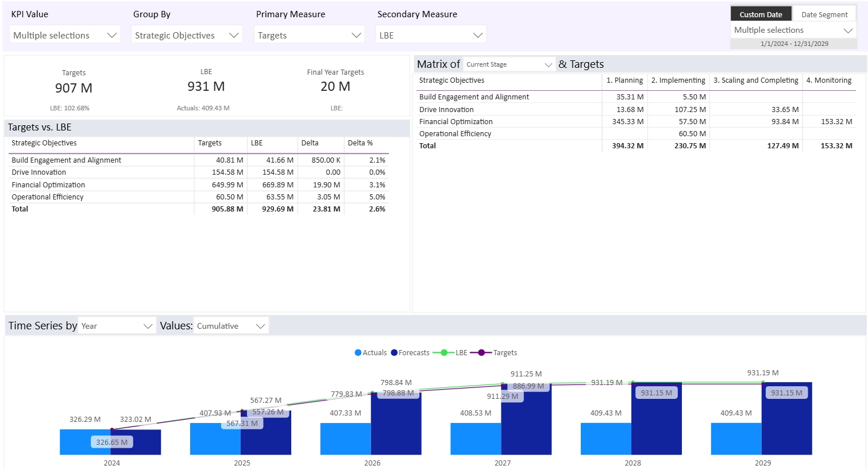The image size is (868, 469).
Task: Open the KPI Value dropdown
Action: point(65,35)
